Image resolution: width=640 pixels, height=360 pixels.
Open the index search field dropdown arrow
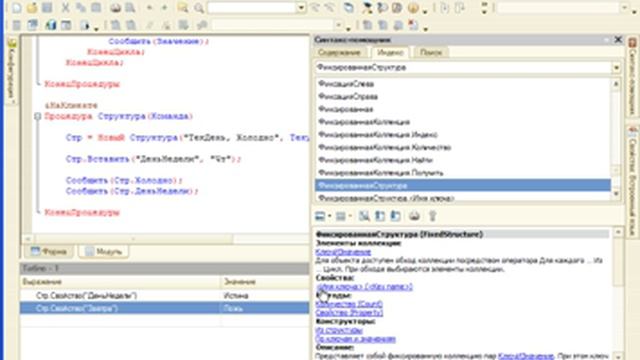click(x=616, y=68)
